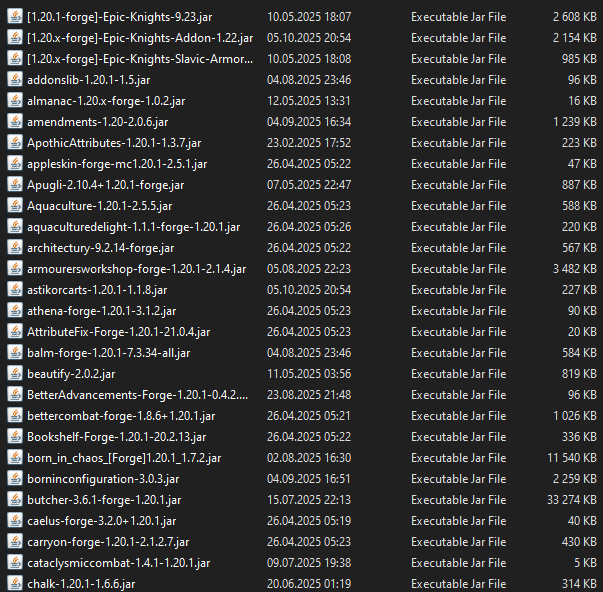Click the jar icon beside chalk-1.20.1-1.6.6.jar
The image size is (603, 592).
click(15, 584)
